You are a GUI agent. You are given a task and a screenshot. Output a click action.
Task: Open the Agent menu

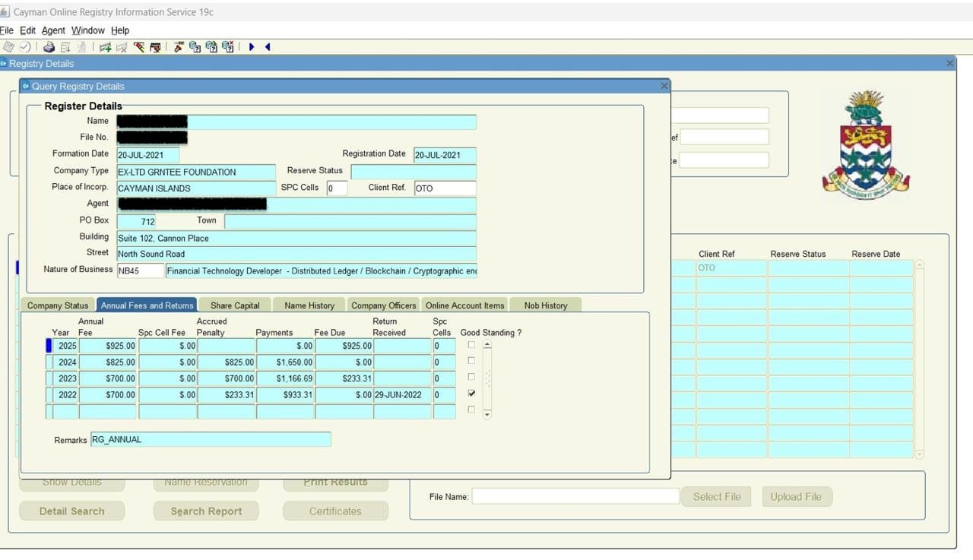53,30
